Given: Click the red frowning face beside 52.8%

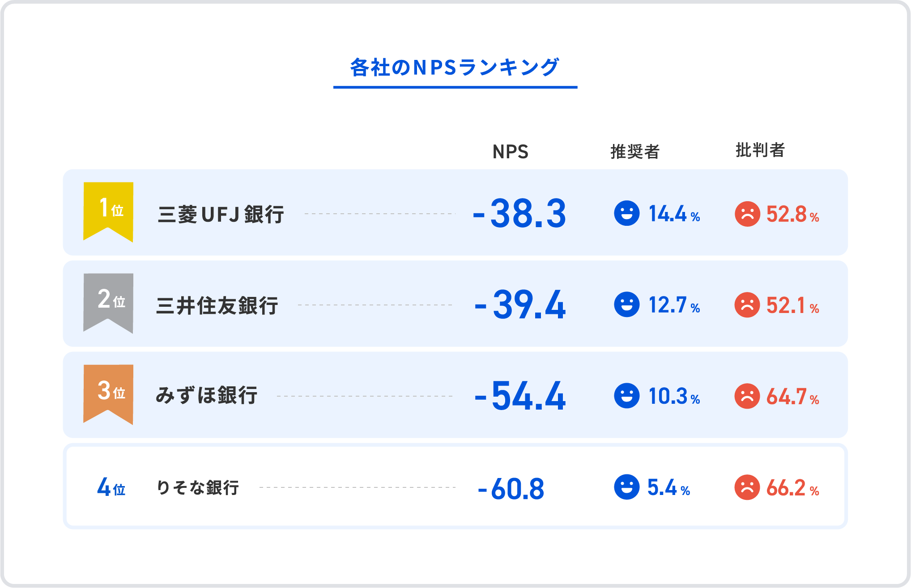Looking at the screenshot, I should tap(747, 214).
